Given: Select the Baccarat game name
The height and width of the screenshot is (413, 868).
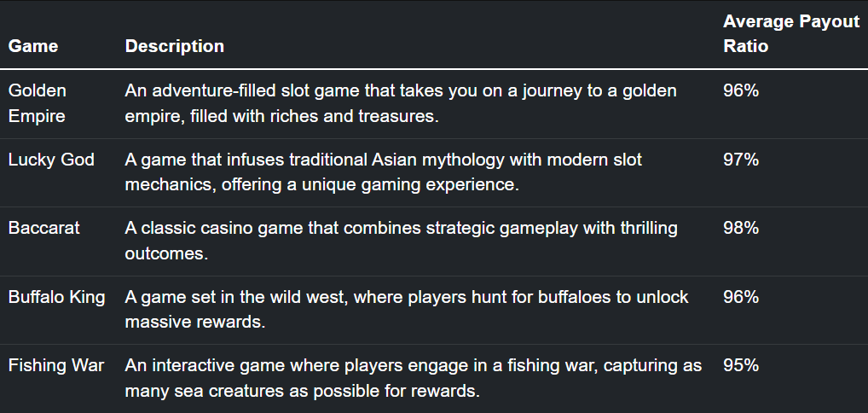Looking at the screenshot, I should (x=44, y=228).
